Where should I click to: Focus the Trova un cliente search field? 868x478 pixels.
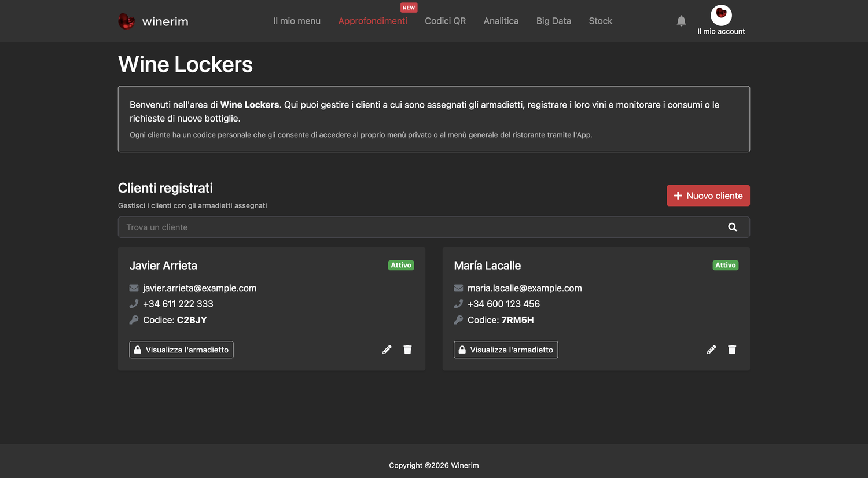pyautogui.click(x=434, y=227)
